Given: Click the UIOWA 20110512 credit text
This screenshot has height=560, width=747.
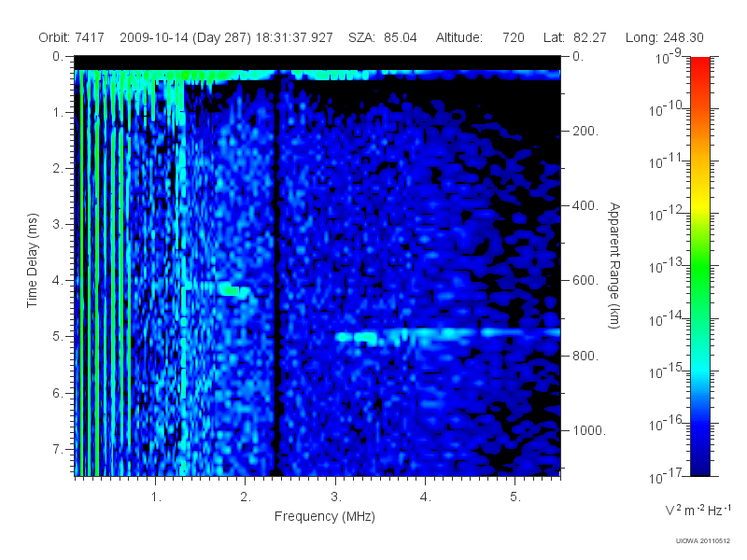Looking at the screenshot, I should tap(703, 541).
